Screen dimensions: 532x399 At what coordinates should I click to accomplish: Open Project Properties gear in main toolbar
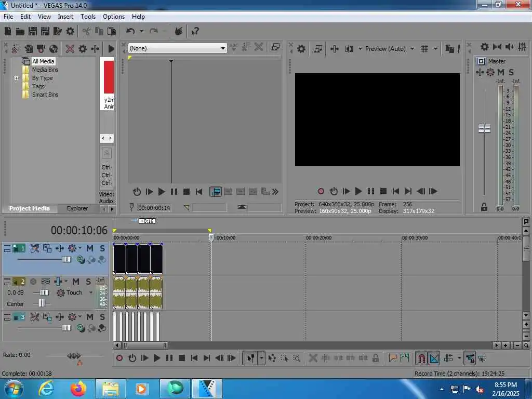click(70, 31)
